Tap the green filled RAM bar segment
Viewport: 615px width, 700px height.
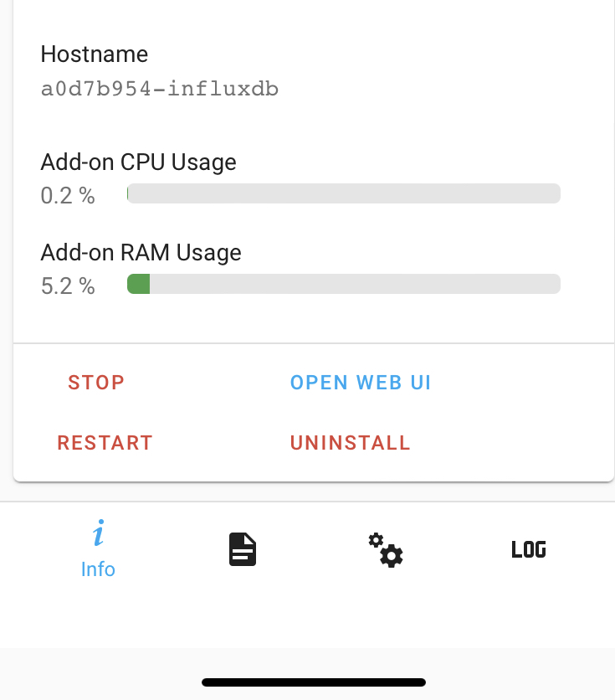(138, 284)
